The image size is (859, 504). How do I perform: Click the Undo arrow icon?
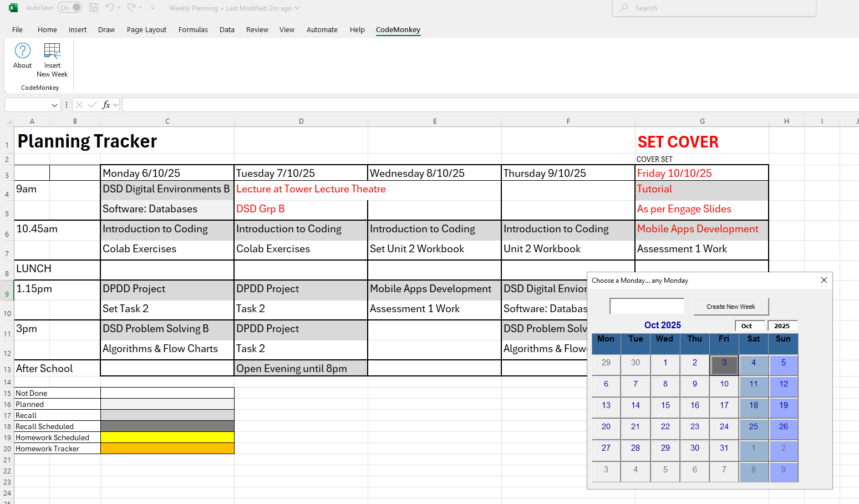point(110,8)
